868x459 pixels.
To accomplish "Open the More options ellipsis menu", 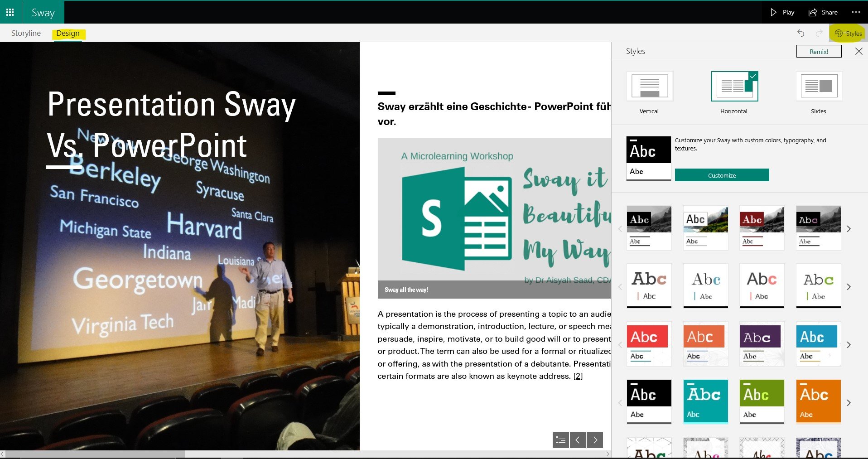I will (x=856, y=12).
